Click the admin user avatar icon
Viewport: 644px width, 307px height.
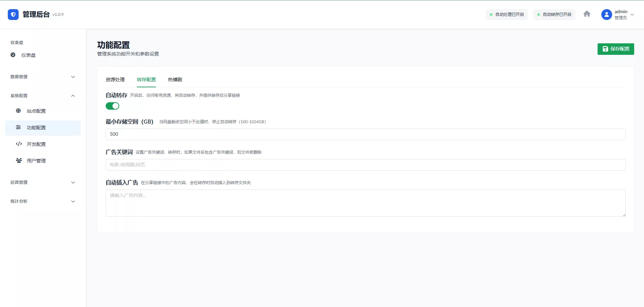point(606,15)
